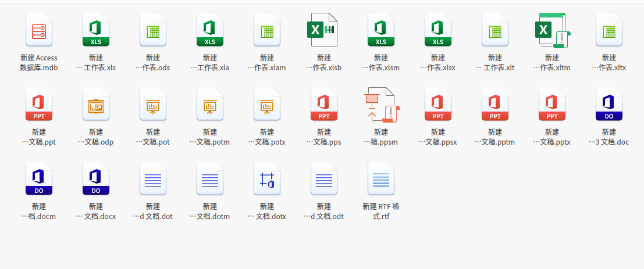
Task: Click the file name ending in 'd 文档.odt'
Action: [324, 211]
